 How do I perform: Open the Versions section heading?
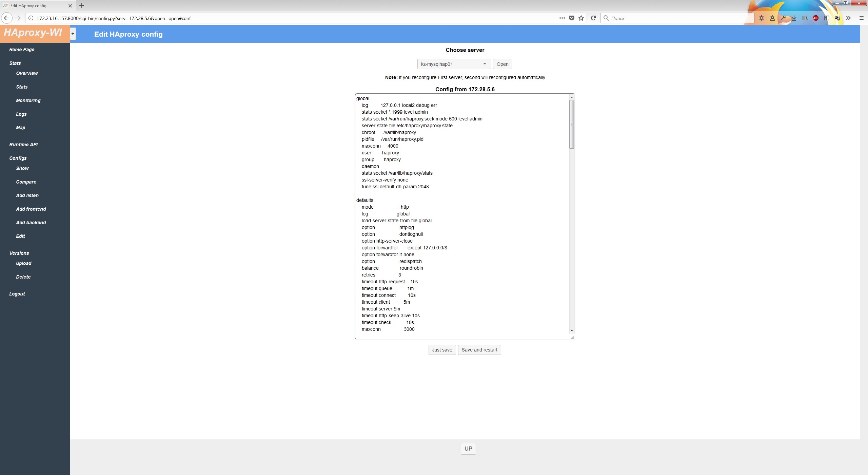click(19, 253)
